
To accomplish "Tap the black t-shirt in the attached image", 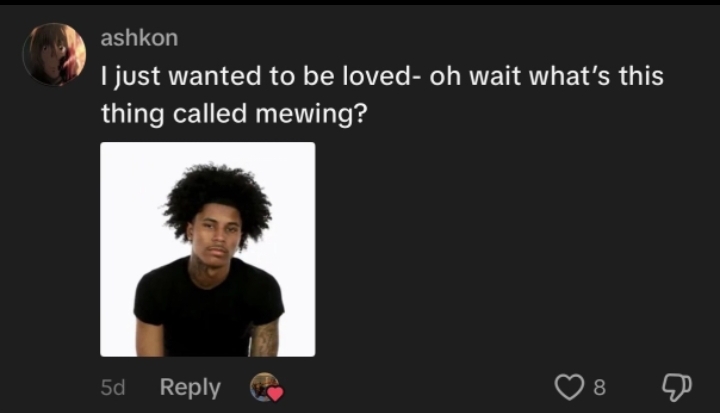I will (x=207, y=308).
